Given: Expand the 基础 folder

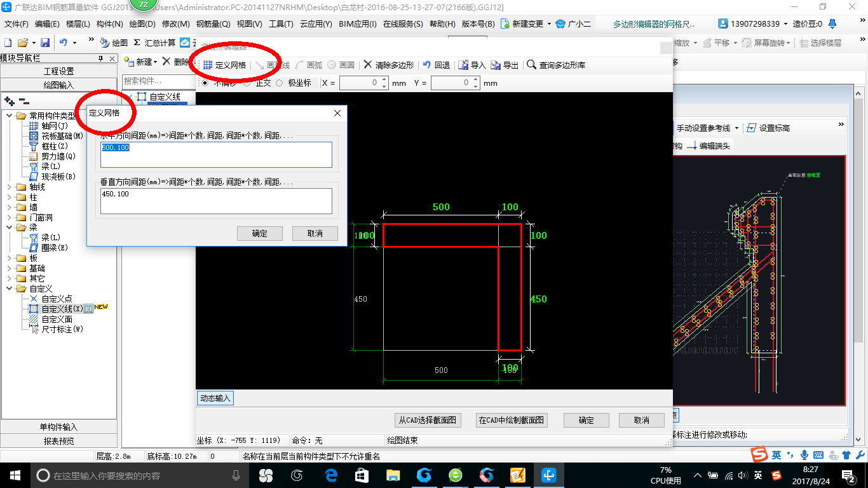Looking at the screenshot, I should coord(10,268).
